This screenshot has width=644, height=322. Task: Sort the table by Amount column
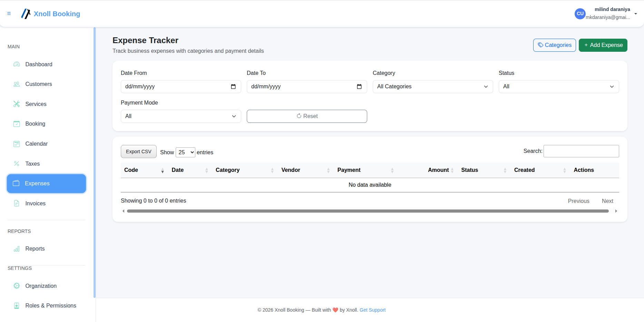pos(438,170)
